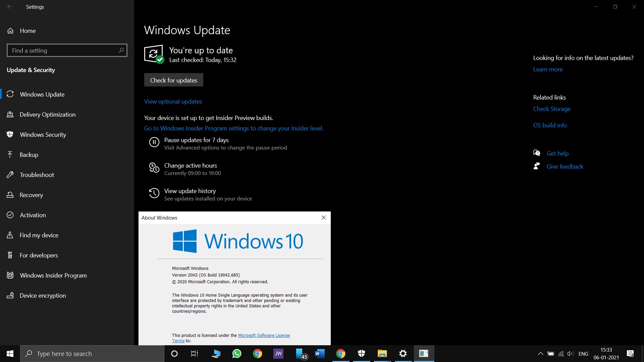Click the Pause updates icon
This screenshot has height=362, width=644.
(154, 142)
